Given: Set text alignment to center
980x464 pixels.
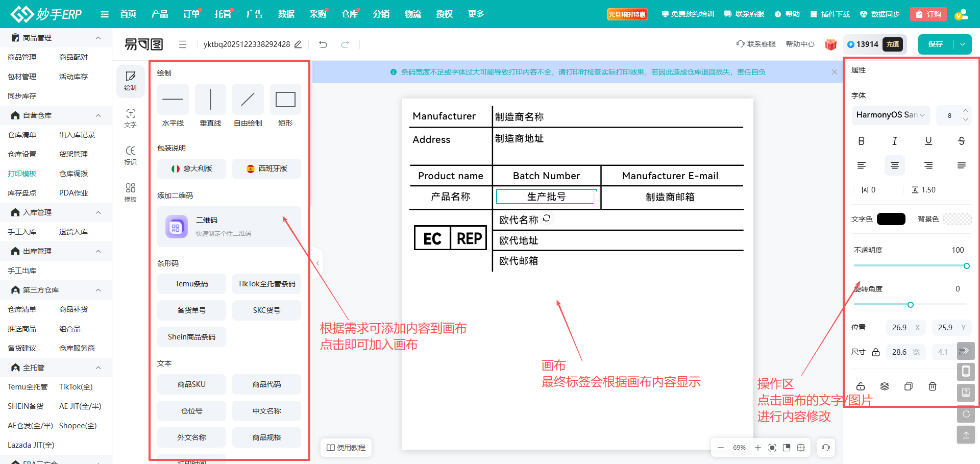Looking at the screenshot, I should (x=895, y=165).
